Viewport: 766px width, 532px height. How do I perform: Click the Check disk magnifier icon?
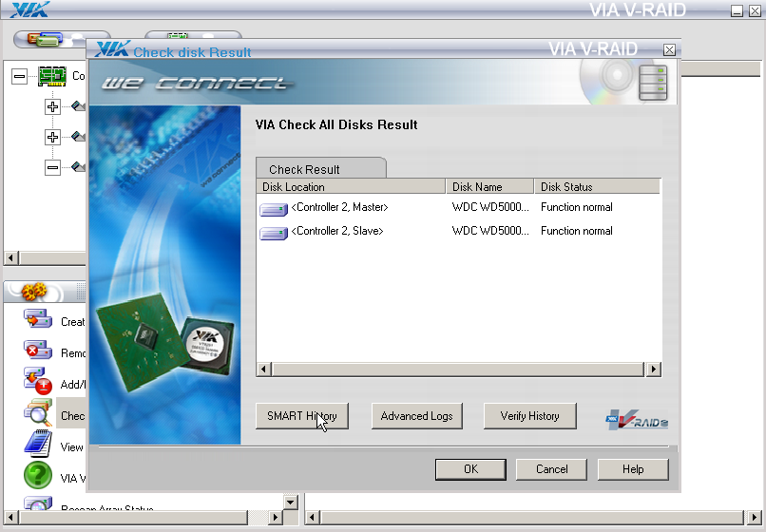point(38,413)
